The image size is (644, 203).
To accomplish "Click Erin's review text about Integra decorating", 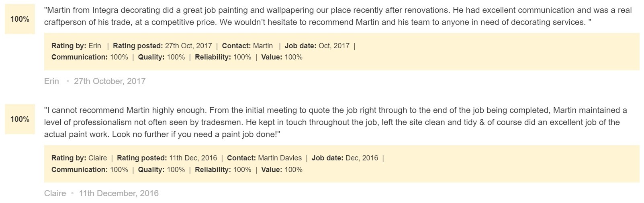I will pyautogui.click(x=338, y=16).
